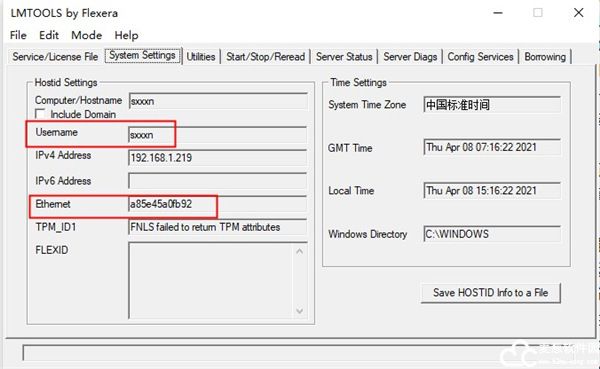Click the Computer/Hostname field

click(x=218, y=101)
